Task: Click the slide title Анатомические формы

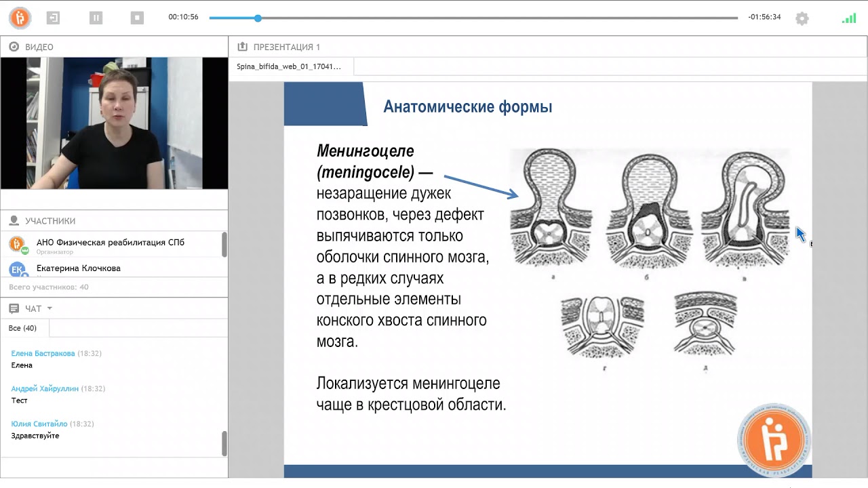Action: (x=468, y=106)
